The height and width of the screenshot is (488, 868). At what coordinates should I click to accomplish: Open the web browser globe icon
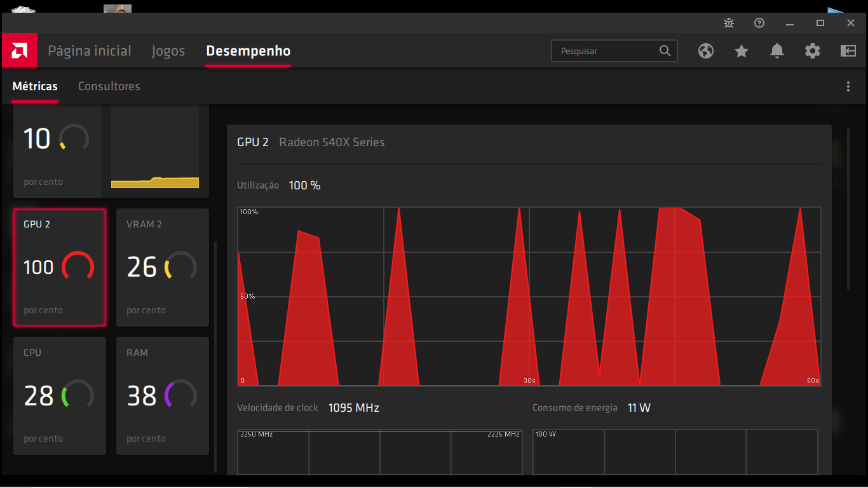(706, 51)
